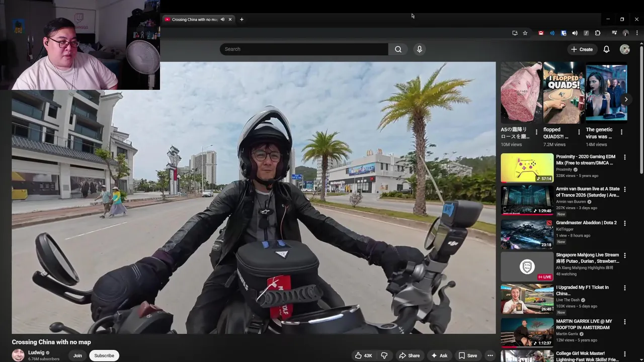Click the Create button
644x362 pixels.
tap(582, 49)
